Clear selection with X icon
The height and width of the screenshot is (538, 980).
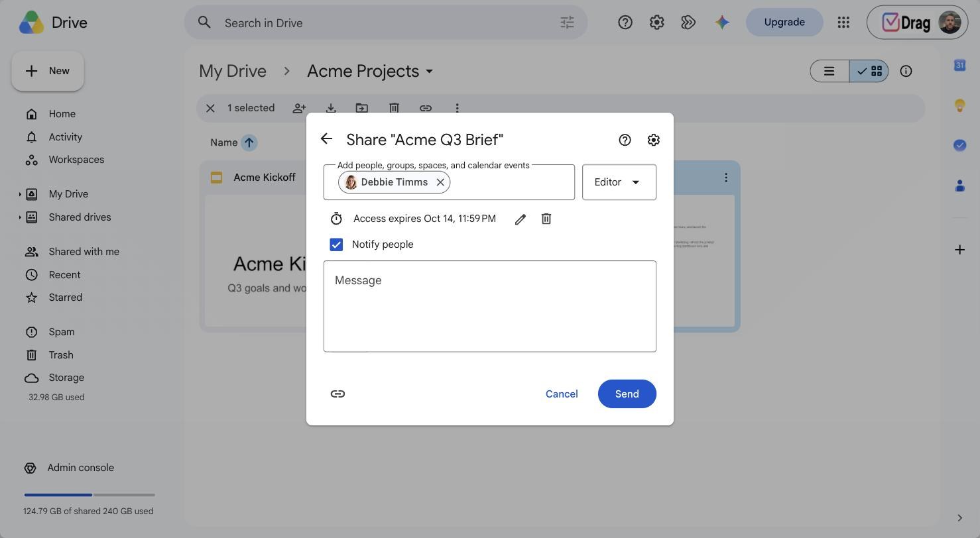(x=210, y=108)
